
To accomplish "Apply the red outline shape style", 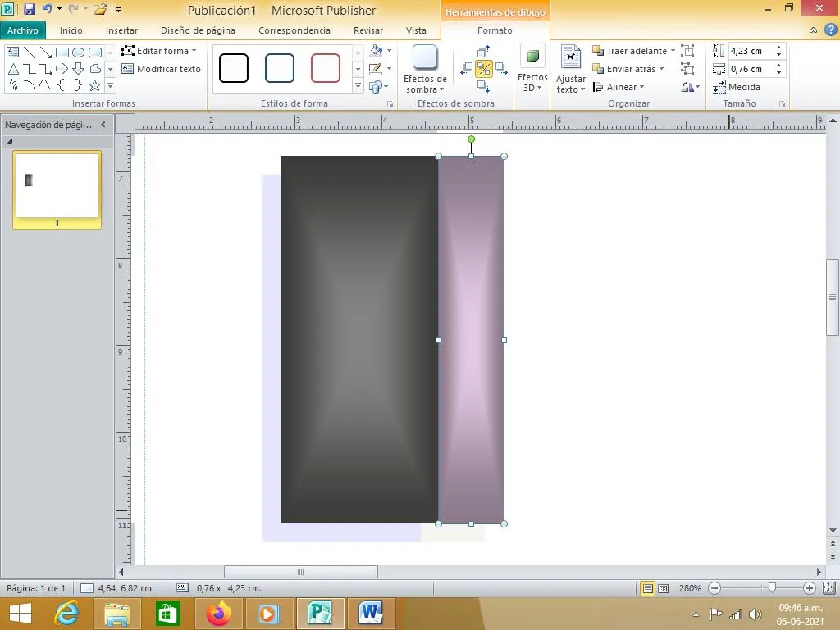I will click(325, 68).
